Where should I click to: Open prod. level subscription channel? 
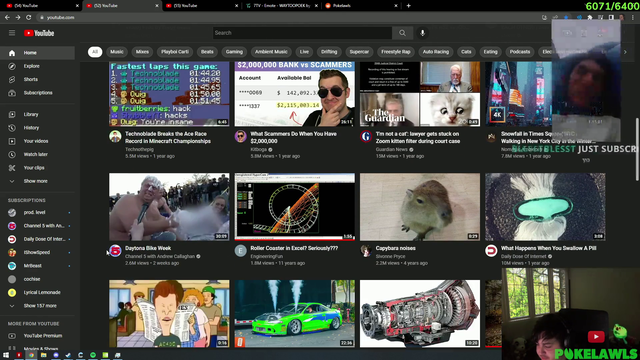(37, 213)
